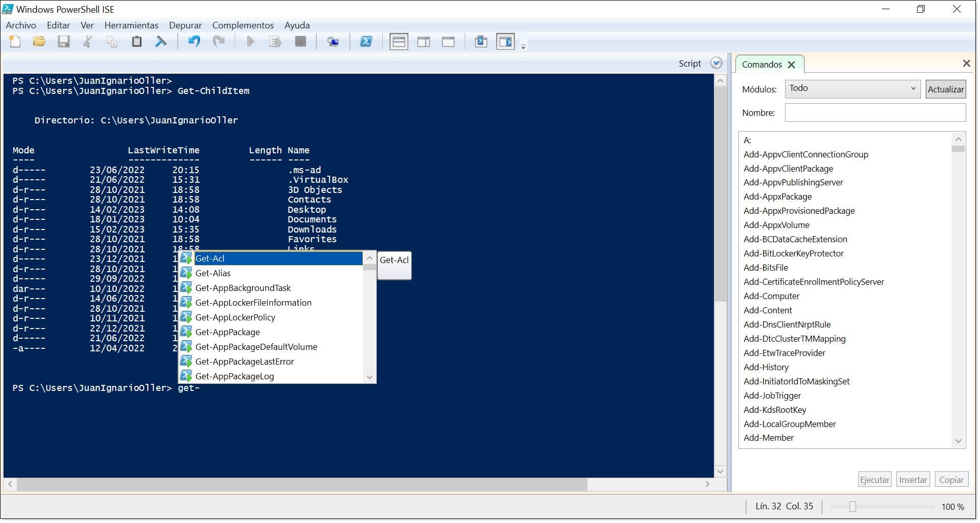Open a script with the folder icon
This screenshot has height=523, width=980.
coord(39,42)
